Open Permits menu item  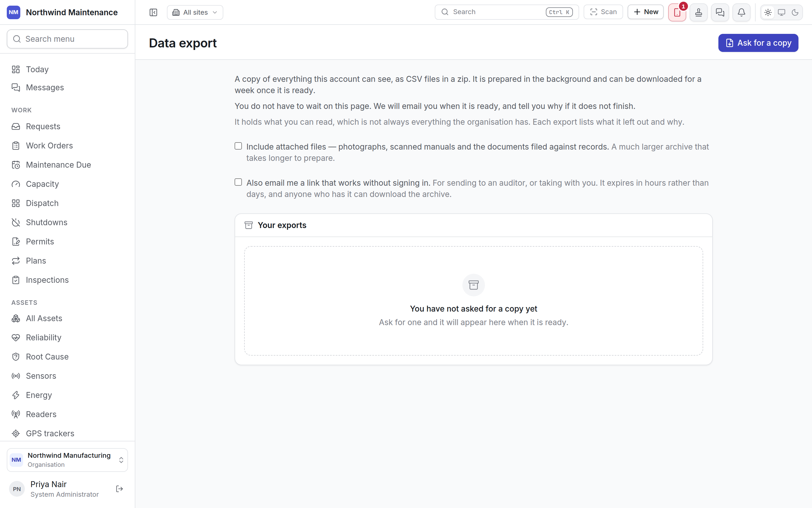[67, 242]
